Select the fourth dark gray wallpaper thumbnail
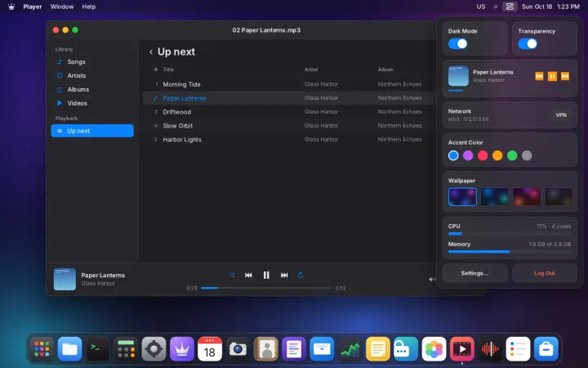The image size is (588, 368). (559, 197)
